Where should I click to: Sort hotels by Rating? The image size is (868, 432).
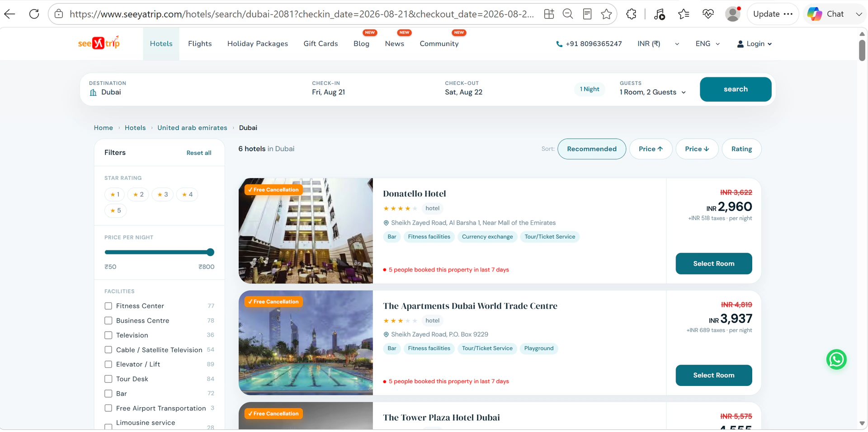742,149
